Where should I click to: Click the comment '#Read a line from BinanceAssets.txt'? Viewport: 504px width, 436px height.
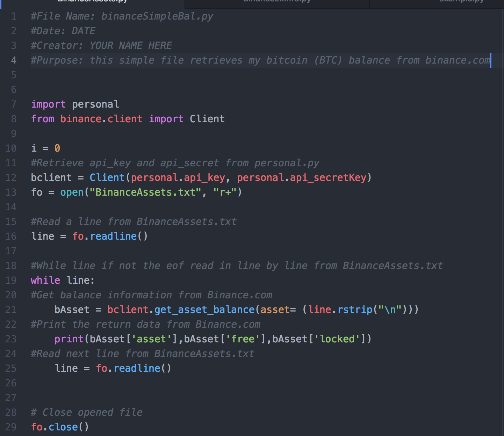(x=134, y=222)
